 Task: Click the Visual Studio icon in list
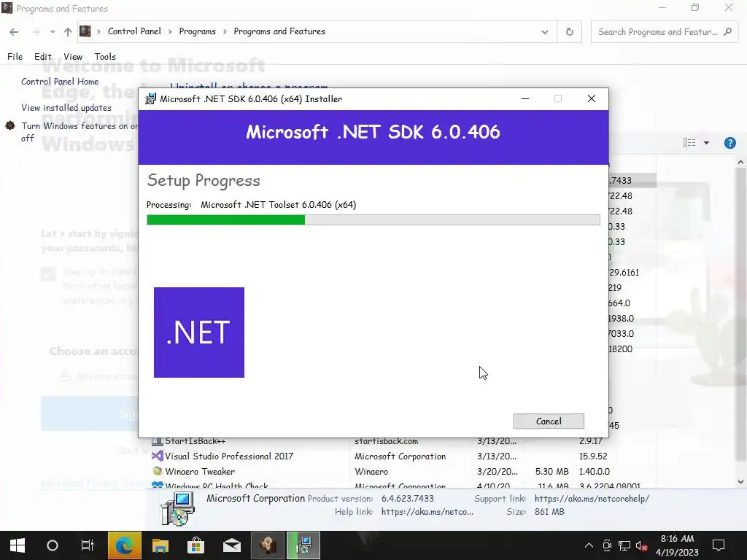pyautogui.click(x=158, y=456)
